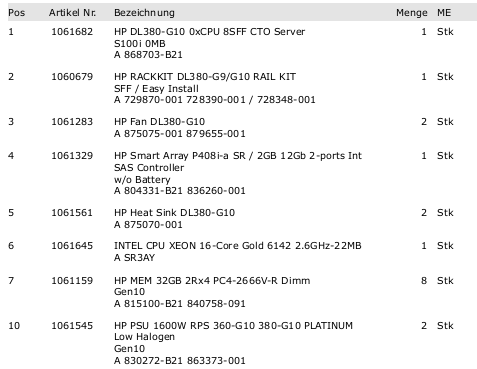
Task: Click article number 1060679
Action: [x=72, y=77]
